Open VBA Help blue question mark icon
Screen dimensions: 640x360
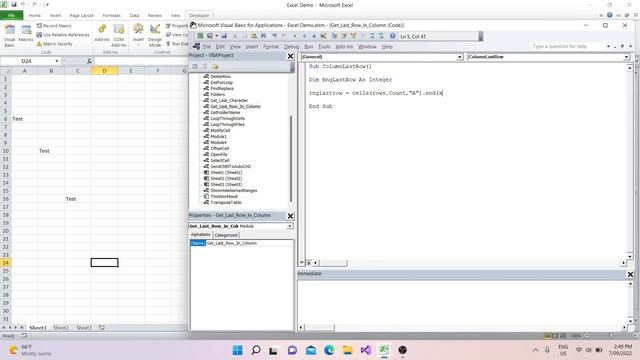point(392,36)
